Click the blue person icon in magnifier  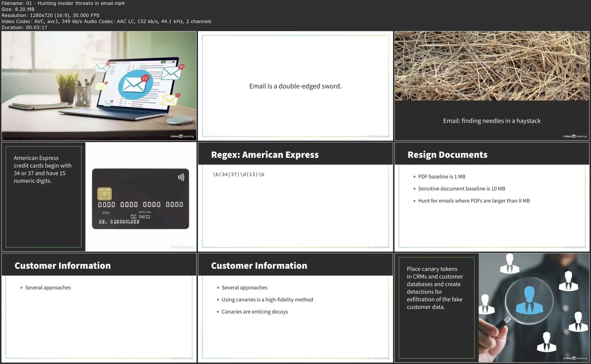(529, 300)
